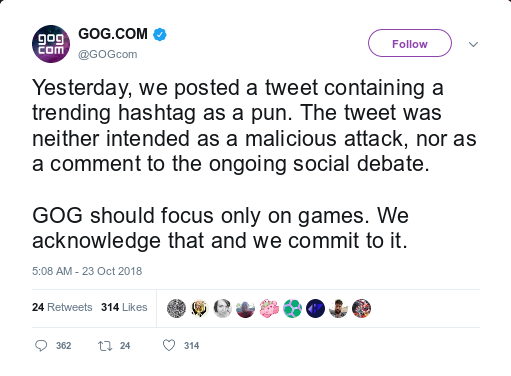This screenshot has height=376, width=511.
Task: View the 24 Retweets list
Action: click(x=62, y=307)
